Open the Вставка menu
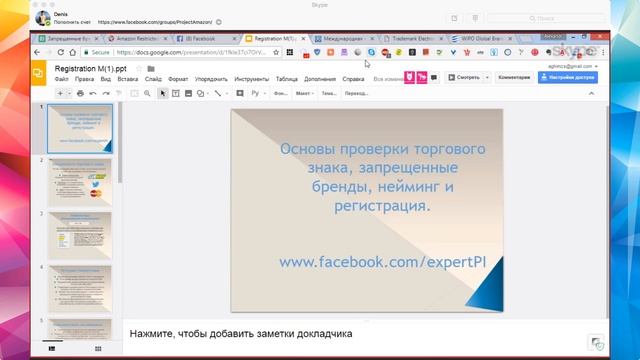Screen dimensions: 640x360 click(x=128, y=79)
